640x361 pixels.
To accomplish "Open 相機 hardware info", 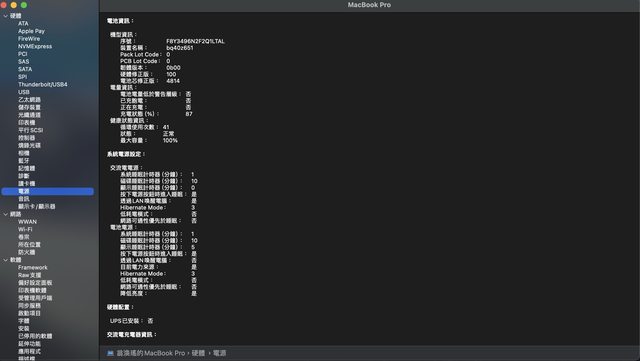I will tap(24, 153).
